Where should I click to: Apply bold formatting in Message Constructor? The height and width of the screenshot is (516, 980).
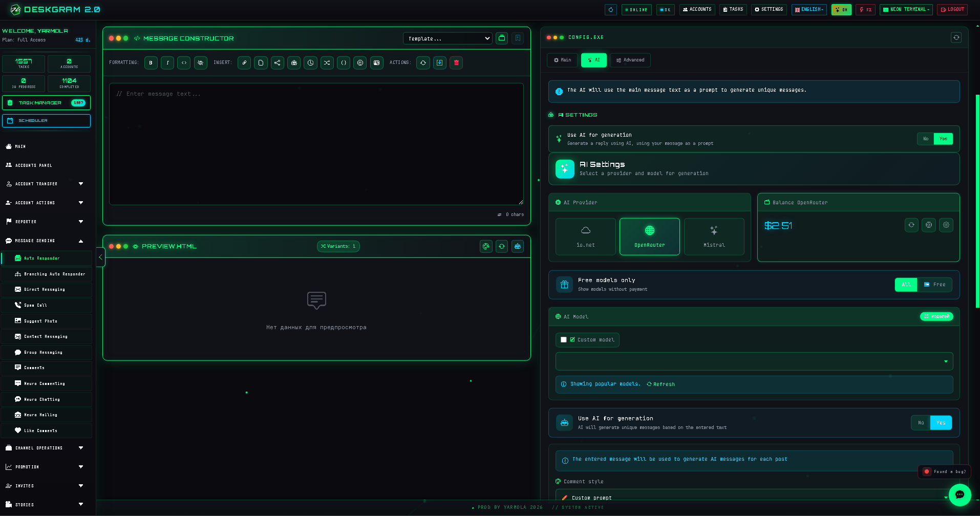tap(151, 63)
